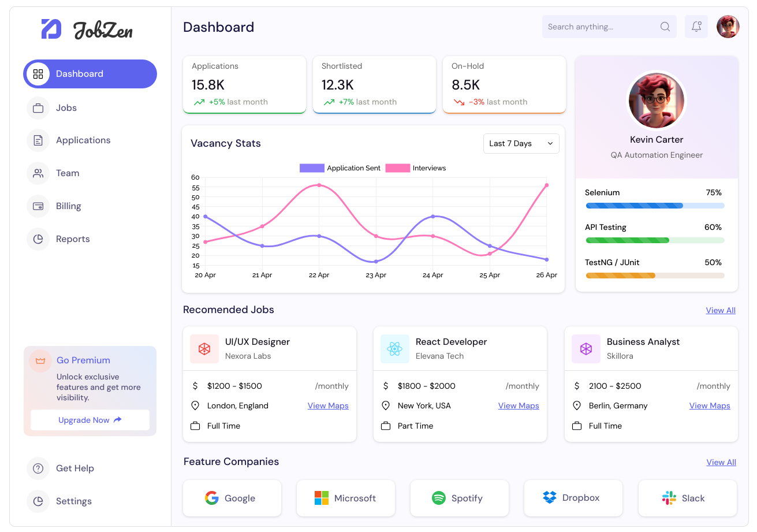Toggle the Interviews legend series
757x532 pixels.
416,168
